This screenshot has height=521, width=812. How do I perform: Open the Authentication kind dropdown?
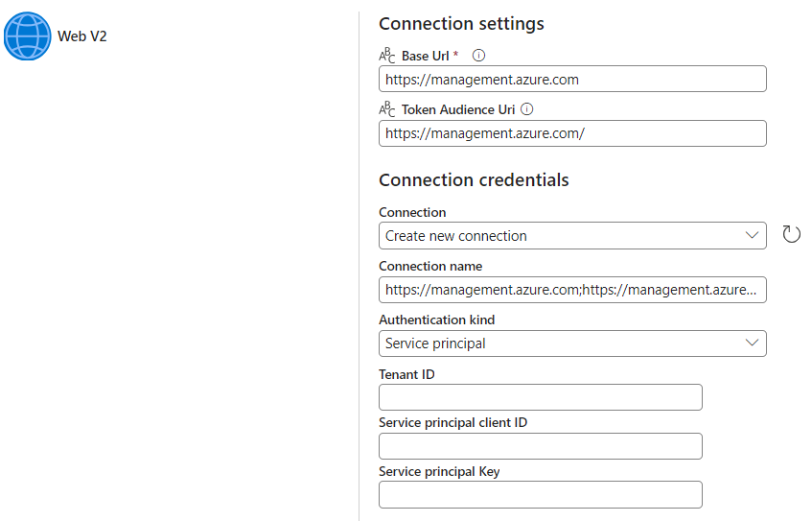pos(572,343)
